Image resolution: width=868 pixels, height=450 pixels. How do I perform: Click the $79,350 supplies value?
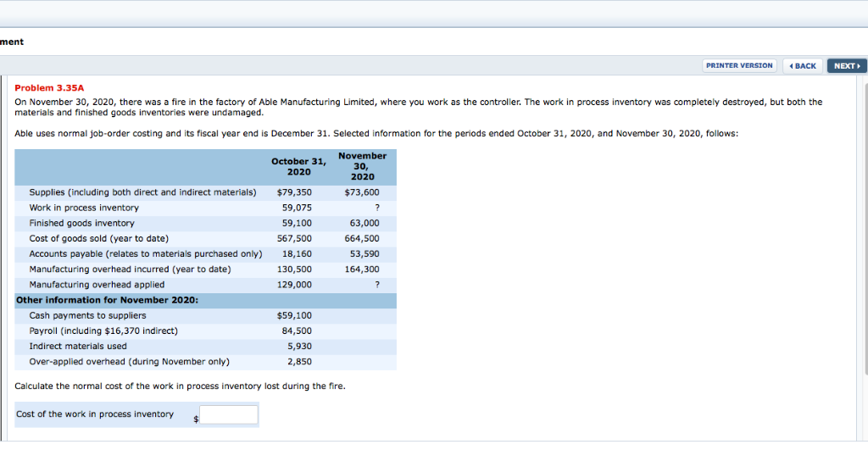(x=294, y=192)
